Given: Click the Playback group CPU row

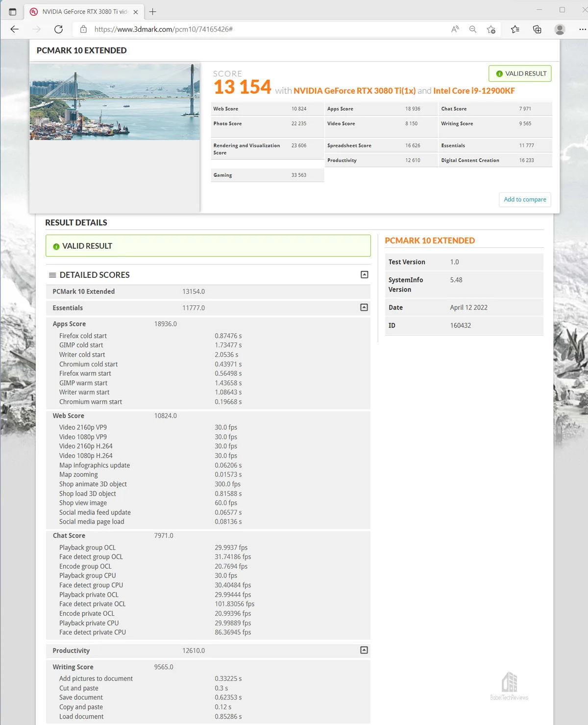Looking at the screenshot, I should click(208, 576).
